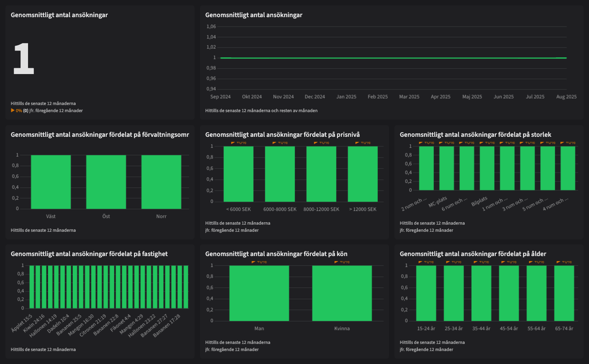Click the orange trend arrow in the KPI card
Image resolution: width=589 pixels, height=364 pixels.
[13, 110]
